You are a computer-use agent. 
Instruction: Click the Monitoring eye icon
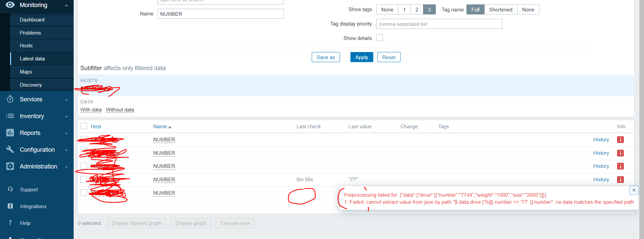coord(10,5)
